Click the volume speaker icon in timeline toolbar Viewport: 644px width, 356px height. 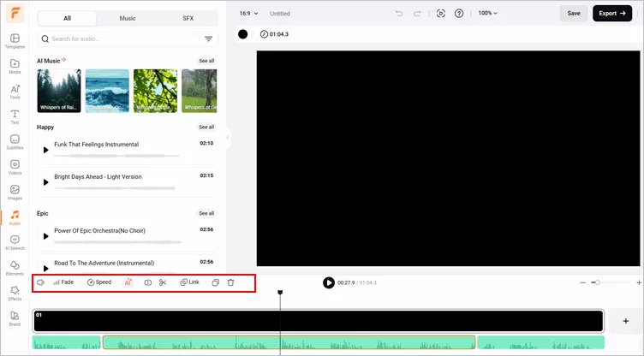click(40, 282)
